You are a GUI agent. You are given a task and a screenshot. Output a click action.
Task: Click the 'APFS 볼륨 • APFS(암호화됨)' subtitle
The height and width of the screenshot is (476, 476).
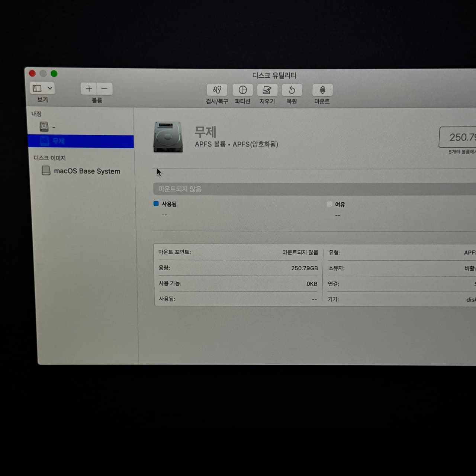tap(237, 144)
